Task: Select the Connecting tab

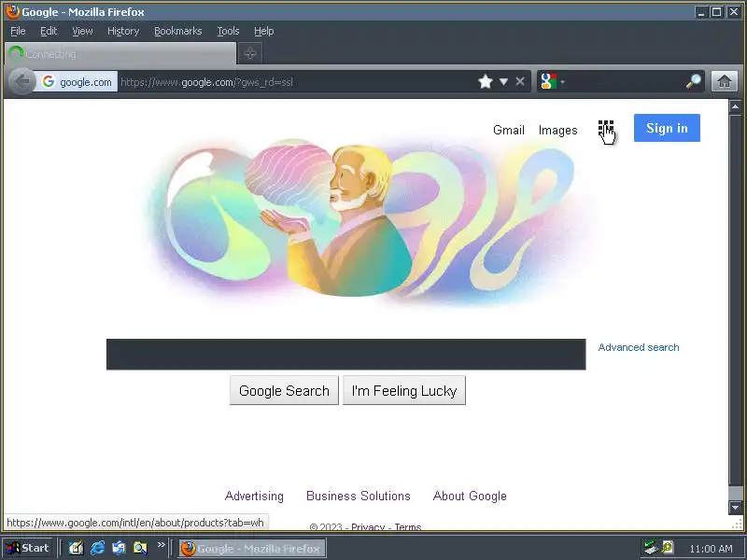Action: pos(120,54)
